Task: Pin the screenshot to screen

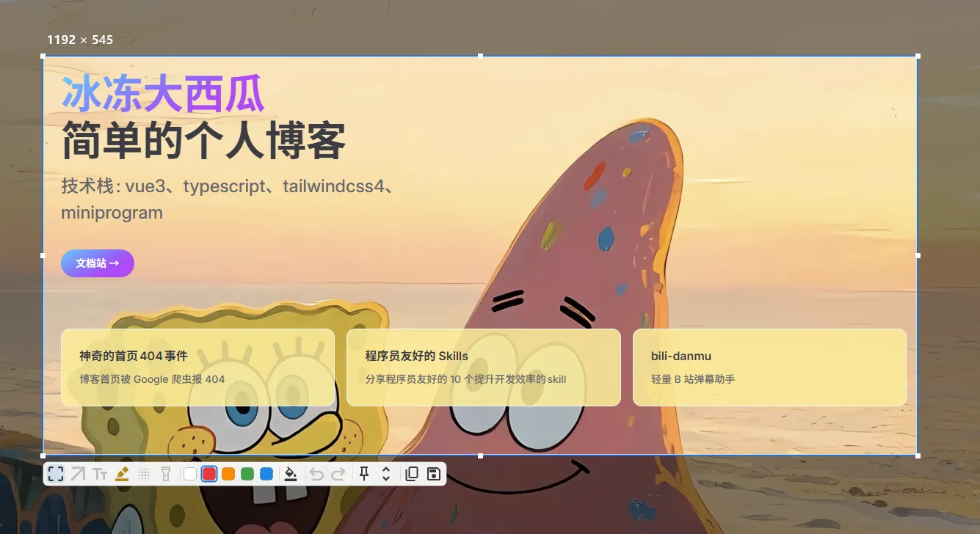Action: click(364, 474)
